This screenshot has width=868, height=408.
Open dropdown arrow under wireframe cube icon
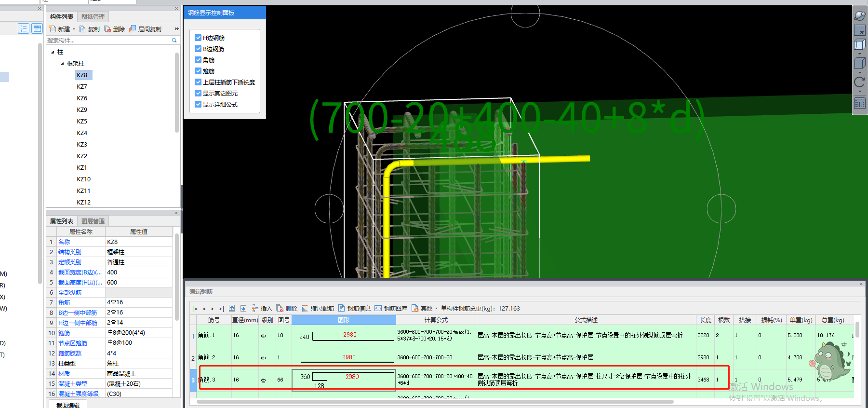tap(860, 54)
